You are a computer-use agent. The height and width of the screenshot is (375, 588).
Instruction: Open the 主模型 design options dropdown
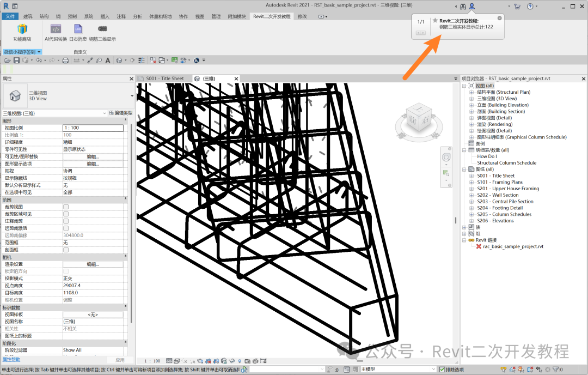(x=398, y=370)
